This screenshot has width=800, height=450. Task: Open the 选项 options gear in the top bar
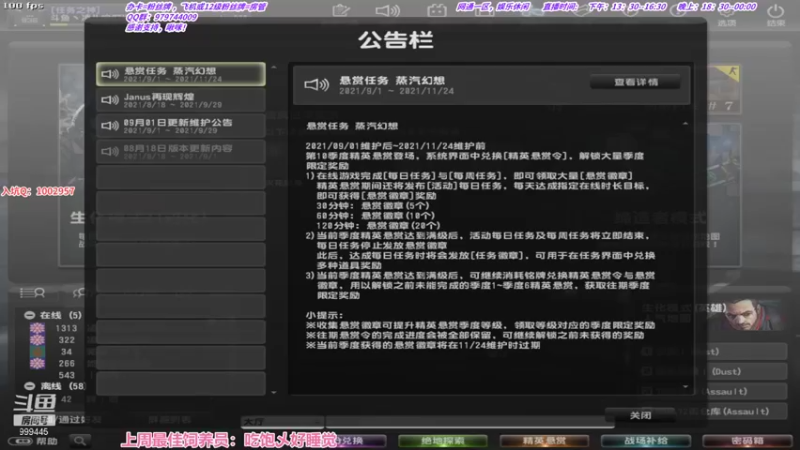point(727,15)
